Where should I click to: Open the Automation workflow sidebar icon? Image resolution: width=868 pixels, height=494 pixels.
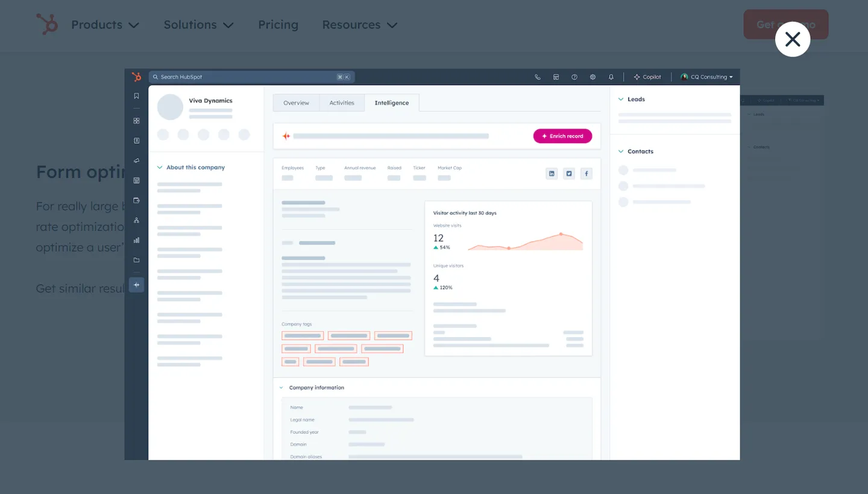tap(136, 220)
